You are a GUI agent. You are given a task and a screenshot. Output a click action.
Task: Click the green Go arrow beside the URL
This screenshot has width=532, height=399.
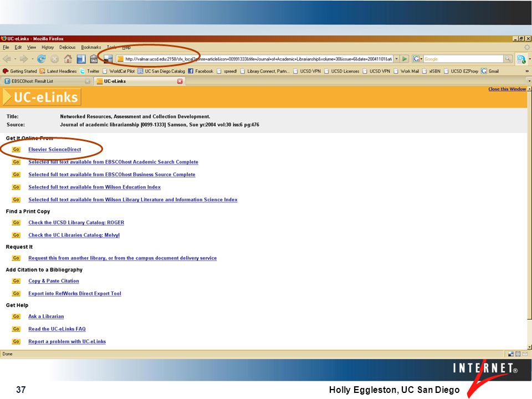click(x=405, y=59)
